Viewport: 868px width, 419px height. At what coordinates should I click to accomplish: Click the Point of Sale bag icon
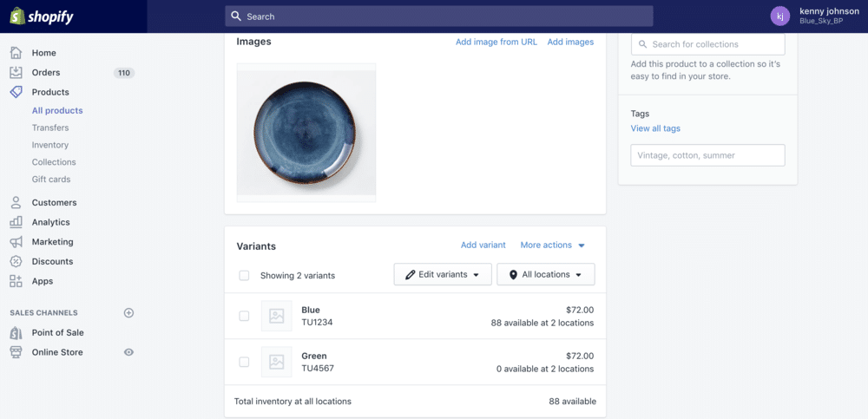click(16, 333)
